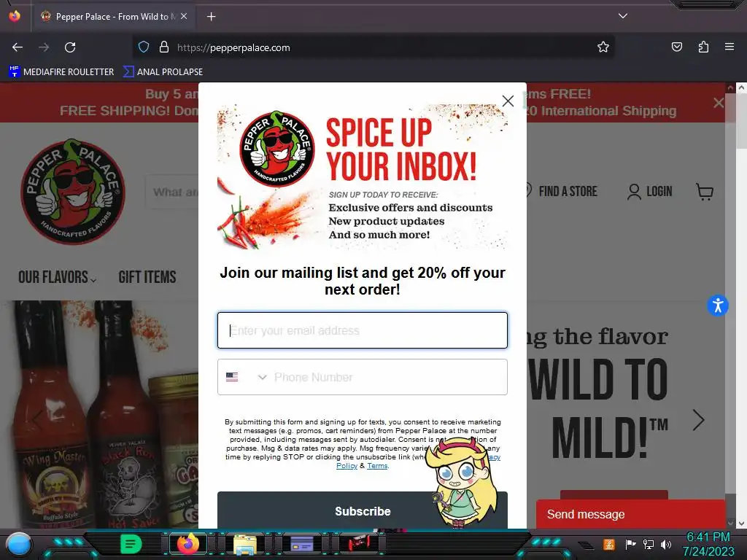
Task: Reload the Pepper Palace page
Action: [x=70, y=47]
